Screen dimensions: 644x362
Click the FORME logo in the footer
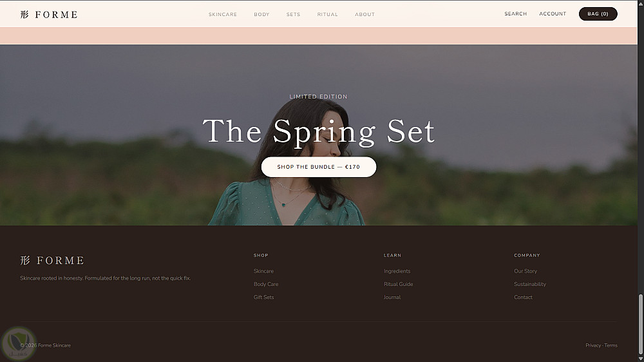click(52, 260)
